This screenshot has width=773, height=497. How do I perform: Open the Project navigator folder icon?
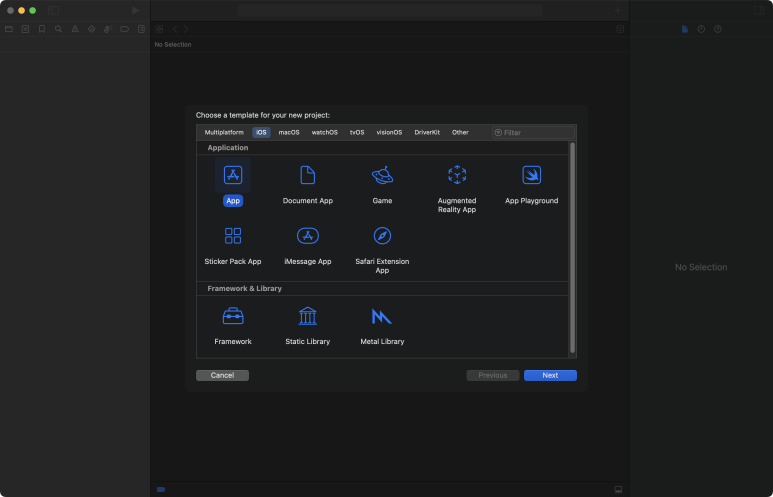tap(9, 29)
